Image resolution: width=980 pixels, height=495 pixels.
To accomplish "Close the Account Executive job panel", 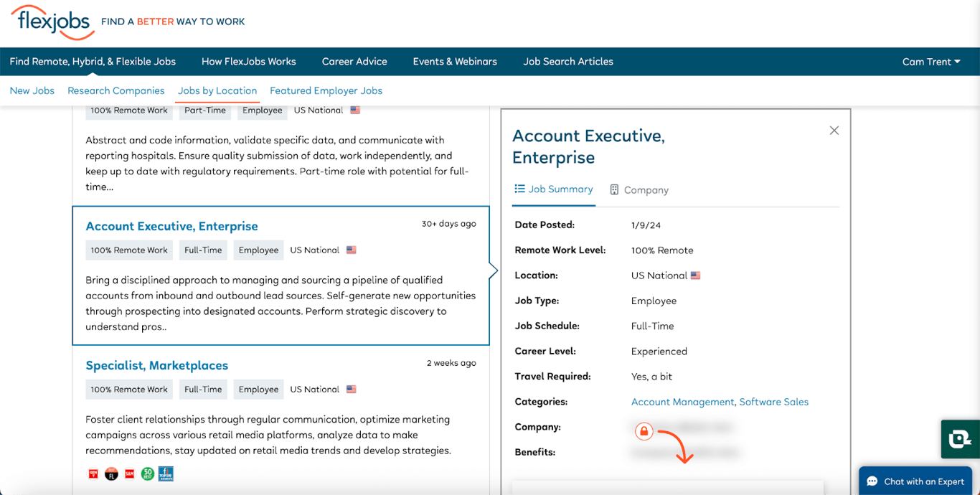I will click(x=834, y=131).
